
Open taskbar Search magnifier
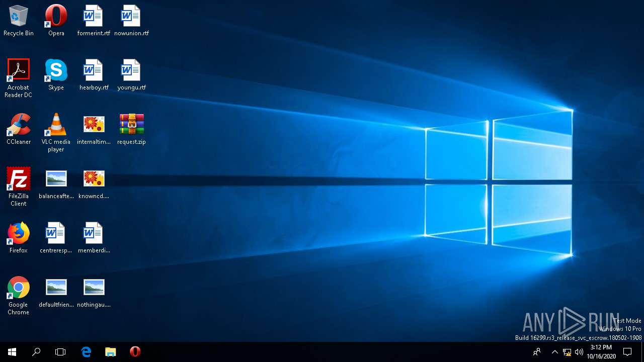[x=36, y=352]
